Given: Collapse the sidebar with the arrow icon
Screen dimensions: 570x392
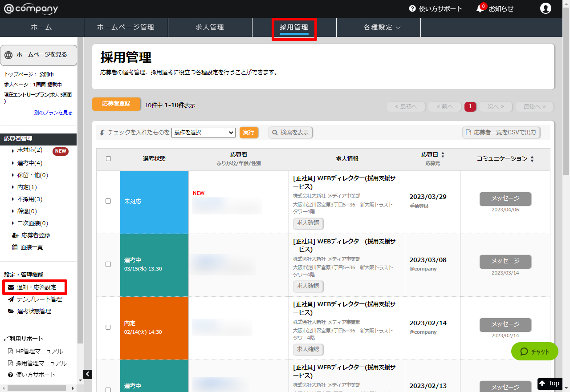Looking at the screenshot, I should coord(88,374).
